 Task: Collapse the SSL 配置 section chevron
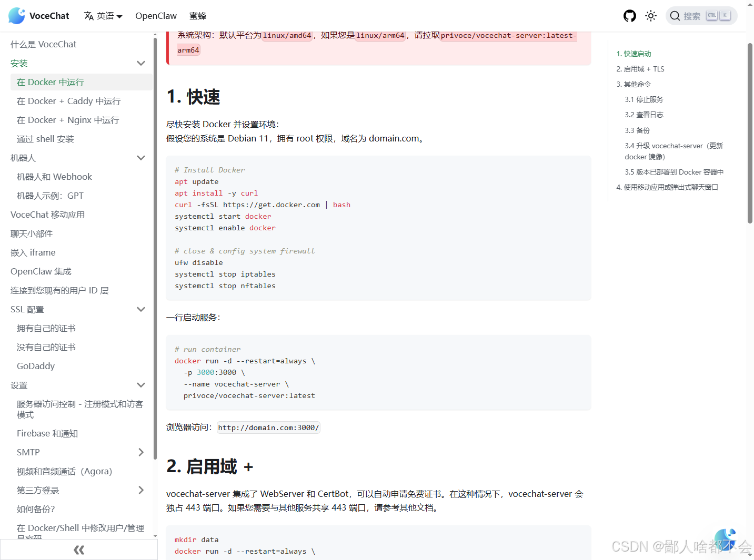pos(141,309)
